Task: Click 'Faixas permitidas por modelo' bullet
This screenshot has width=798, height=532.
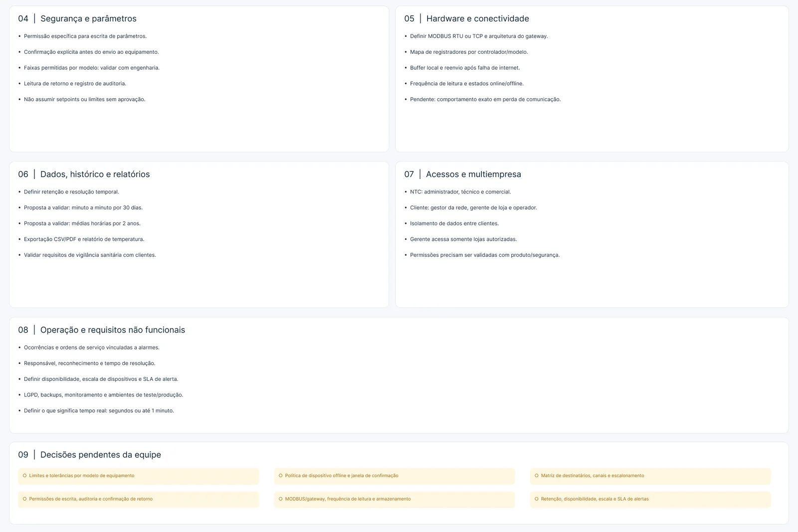Action: pyautogui.click(x=92, y=68)
